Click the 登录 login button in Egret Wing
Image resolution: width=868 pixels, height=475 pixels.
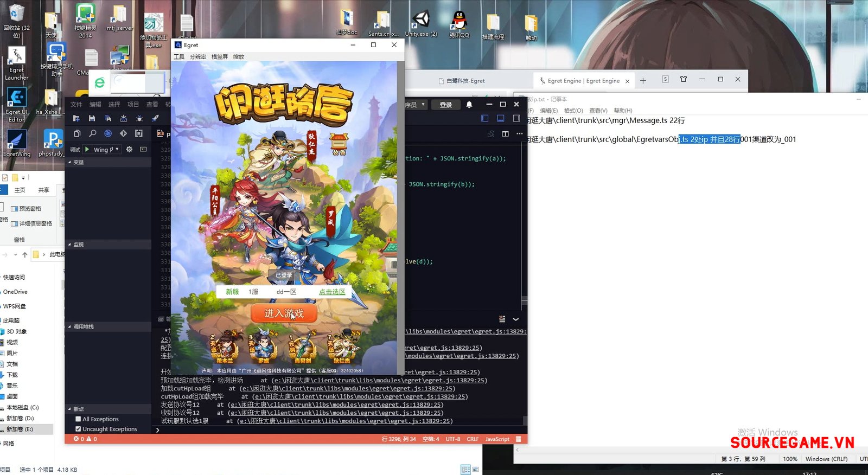(x=446, y=105)
